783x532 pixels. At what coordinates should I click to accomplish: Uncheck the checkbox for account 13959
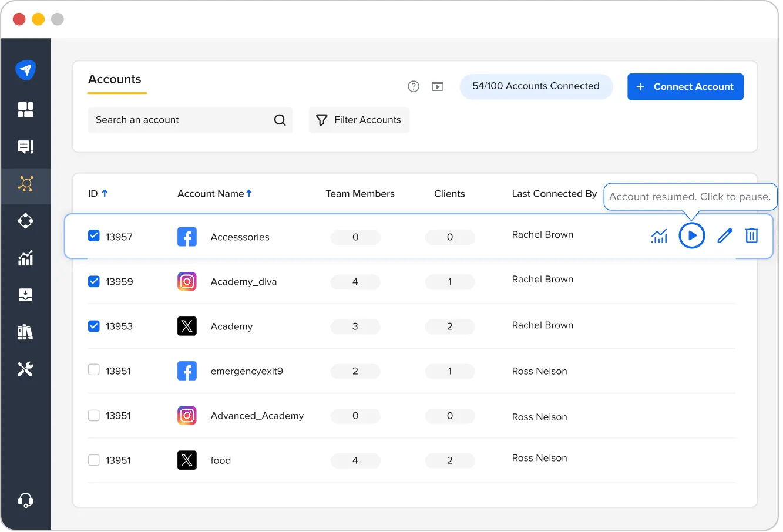pos(94,281)
